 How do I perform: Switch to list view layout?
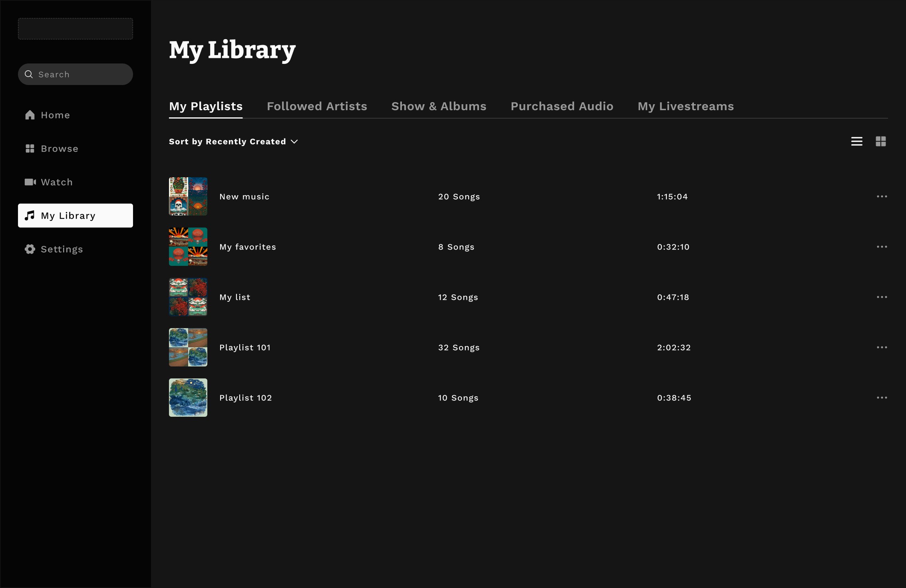pyautogui.click(x=856, y=141)
